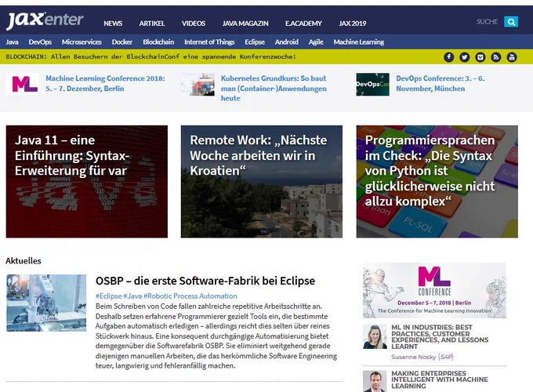533x392 pixels.
Task: Click the OSBP article robot thumbnail
Action: [46, 303]
